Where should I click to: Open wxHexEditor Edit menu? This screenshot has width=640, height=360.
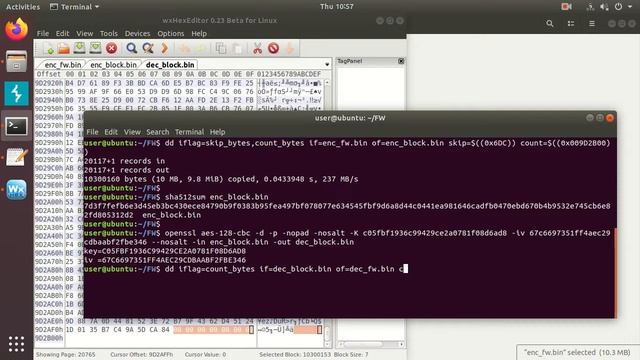[62, 33]
